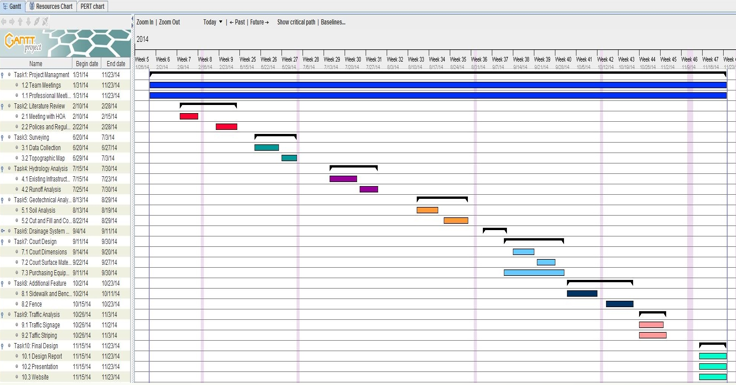Click the move task down arrow icon
The height and width of the screenshot is (385, 736).
click(x=29, y=22)
